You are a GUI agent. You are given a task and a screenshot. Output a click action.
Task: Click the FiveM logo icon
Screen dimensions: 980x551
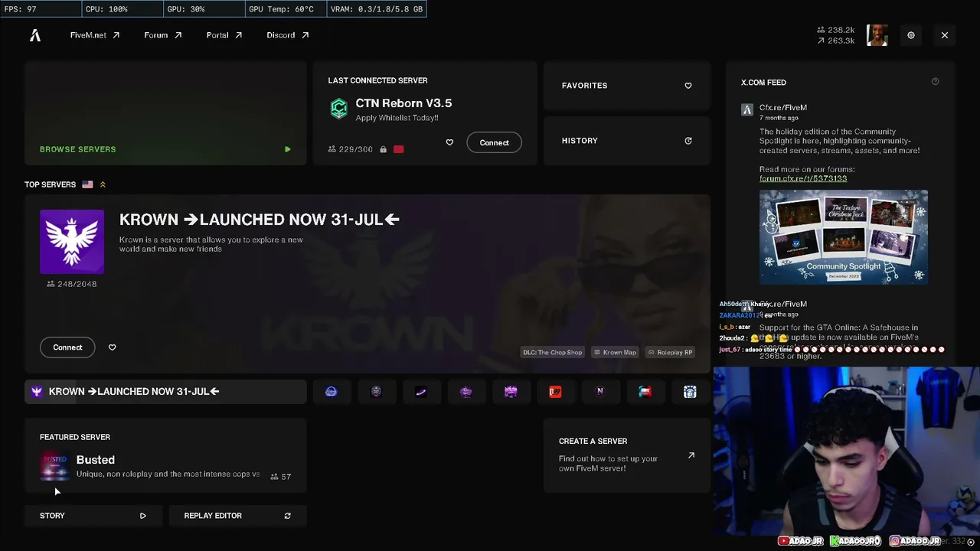tap(34, 35)
